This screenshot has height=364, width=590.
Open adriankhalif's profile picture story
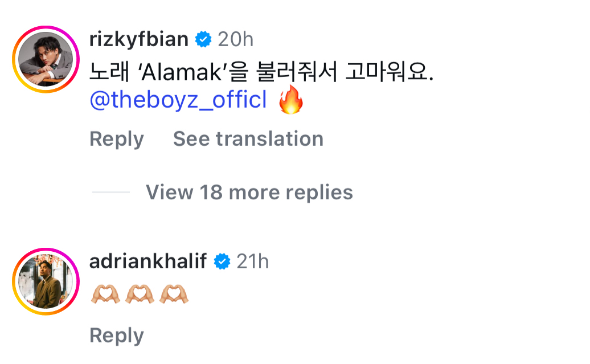(x=46, y=282)
